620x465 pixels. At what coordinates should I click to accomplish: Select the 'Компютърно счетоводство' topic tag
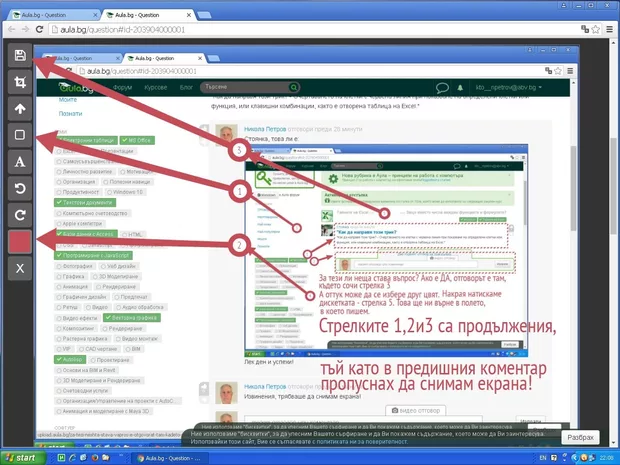point(93,213)
